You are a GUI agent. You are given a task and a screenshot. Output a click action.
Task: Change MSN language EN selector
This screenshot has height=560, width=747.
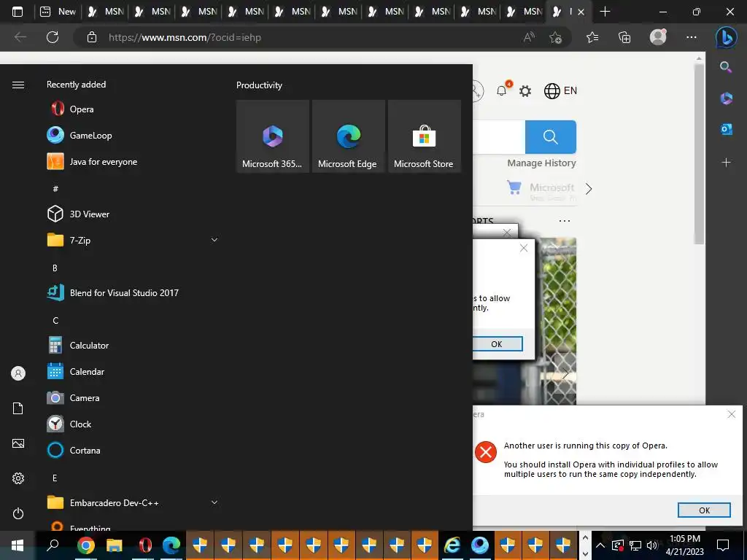(x=561, y=90)
